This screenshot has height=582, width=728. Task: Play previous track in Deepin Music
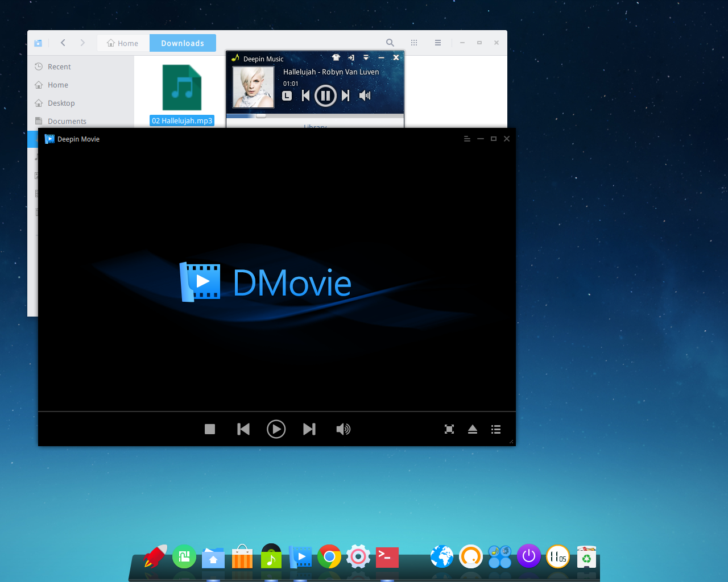pos(305,95)
